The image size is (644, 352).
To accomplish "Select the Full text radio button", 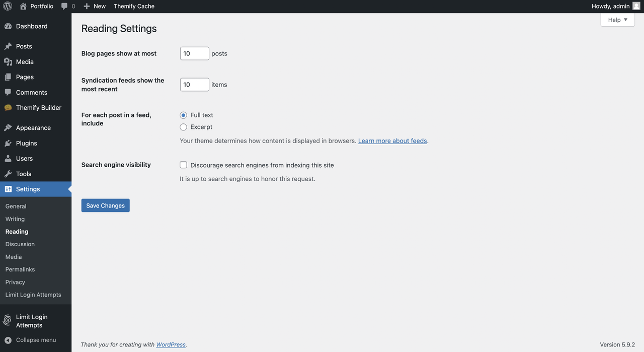I will (184, 115).
